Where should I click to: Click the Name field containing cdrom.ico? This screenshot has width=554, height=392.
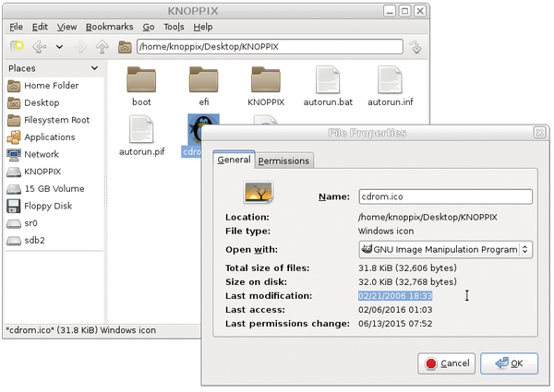pos(446,196)
